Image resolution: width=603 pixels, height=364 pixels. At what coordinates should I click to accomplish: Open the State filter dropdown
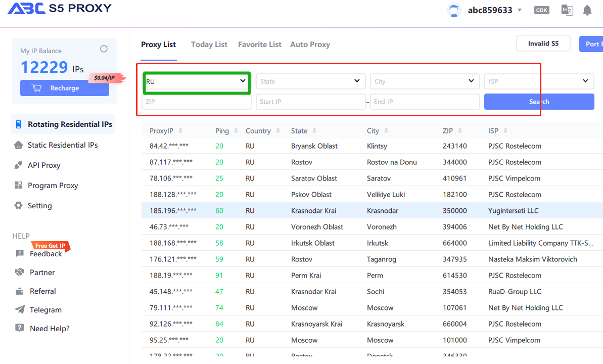click(310, 81)
